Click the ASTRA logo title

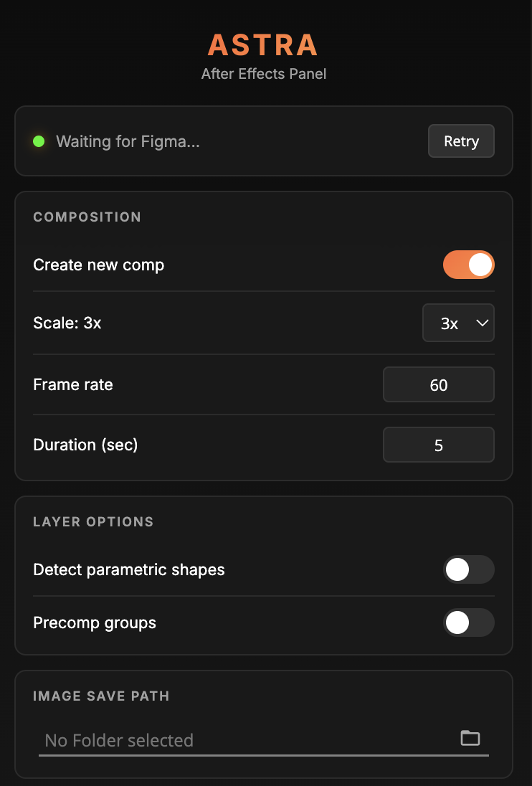tap(263, 45)
